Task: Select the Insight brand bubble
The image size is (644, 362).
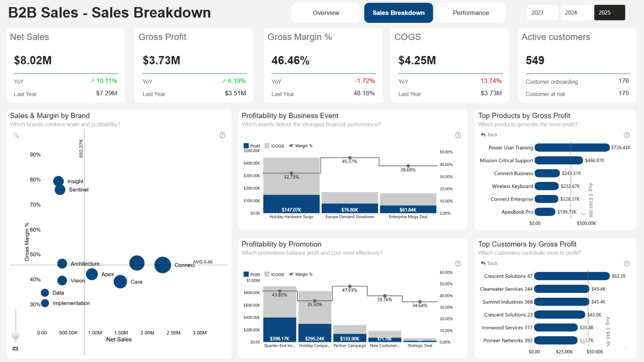Action: pyautogui.click(x=58, y=181)
